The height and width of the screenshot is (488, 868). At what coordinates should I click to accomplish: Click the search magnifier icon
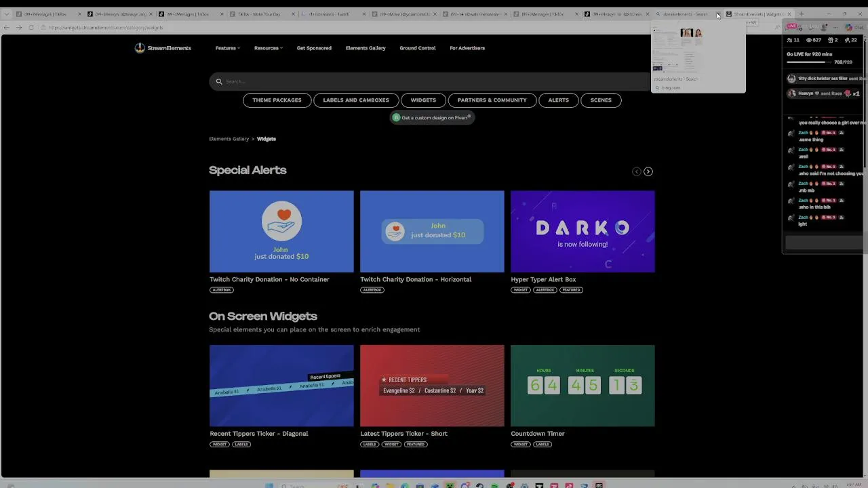pyautogui.click(x=219, y=81)
